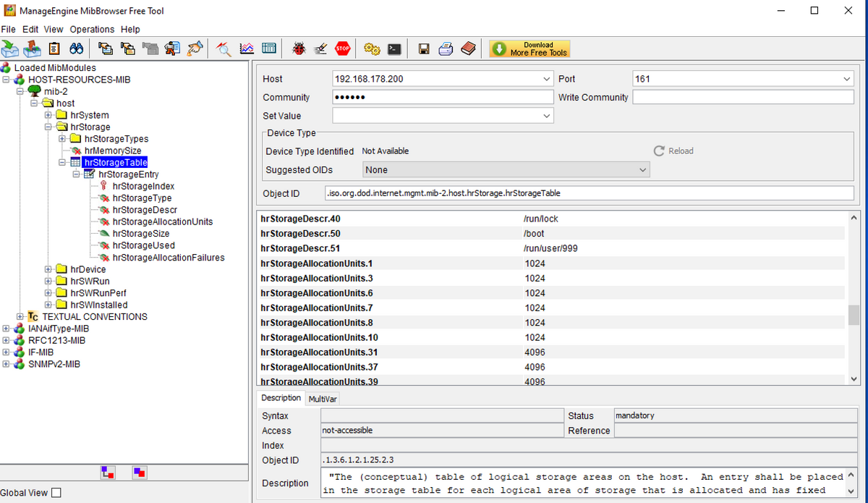Open the command prompt terminal icon

(394, 48)
